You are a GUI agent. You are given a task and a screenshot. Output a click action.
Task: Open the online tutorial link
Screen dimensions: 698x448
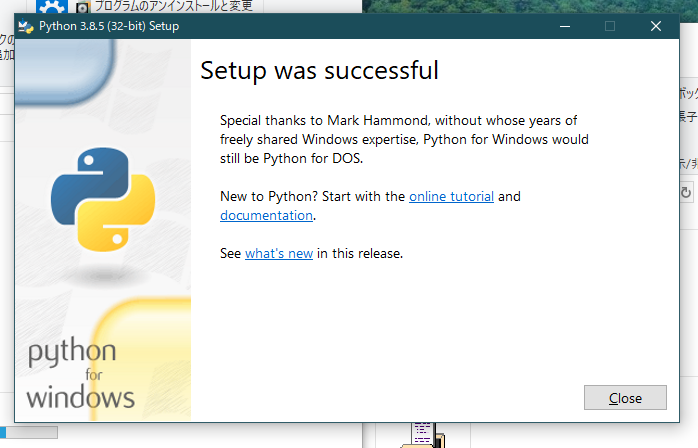tap(451, 196)
